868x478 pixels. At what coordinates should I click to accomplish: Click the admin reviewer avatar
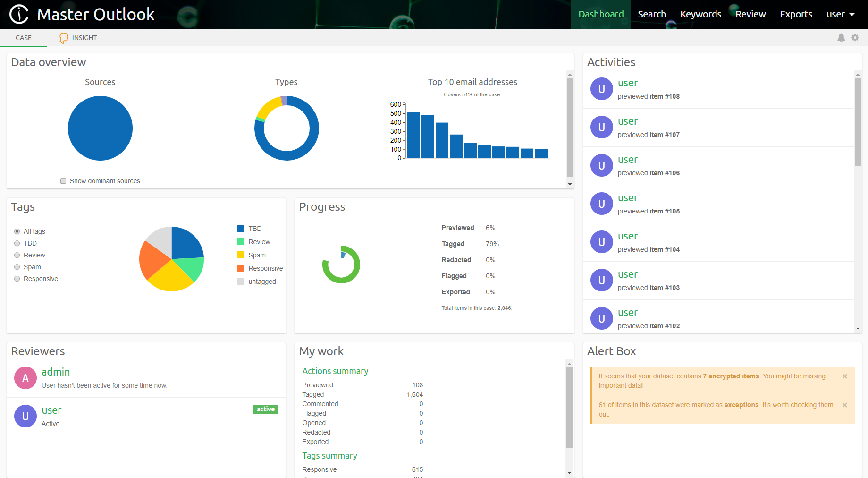[25, 378]
